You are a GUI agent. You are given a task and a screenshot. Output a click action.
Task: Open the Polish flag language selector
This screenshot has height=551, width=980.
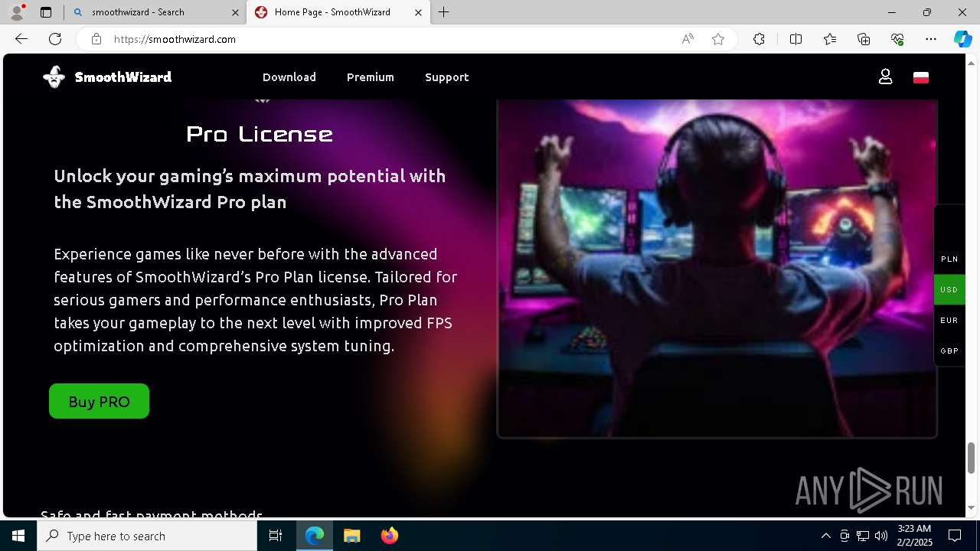point(921,77)
